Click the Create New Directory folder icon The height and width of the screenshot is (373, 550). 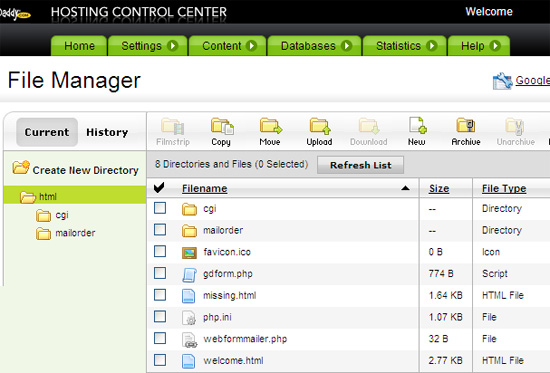(21, 168)
